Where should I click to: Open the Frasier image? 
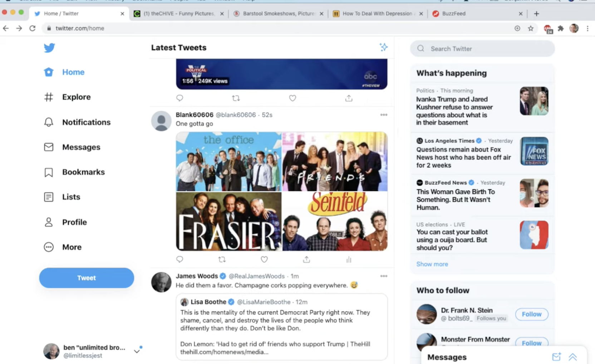[x=228, y=221]
